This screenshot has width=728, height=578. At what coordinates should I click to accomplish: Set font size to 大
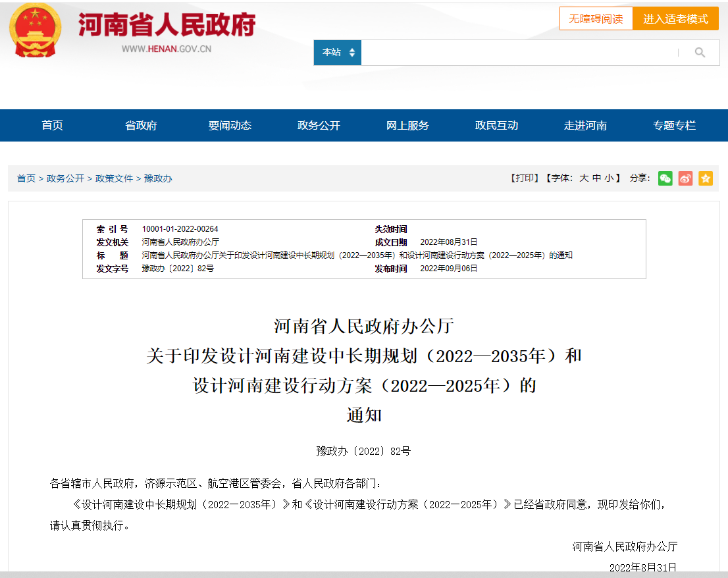pos(584,178)
